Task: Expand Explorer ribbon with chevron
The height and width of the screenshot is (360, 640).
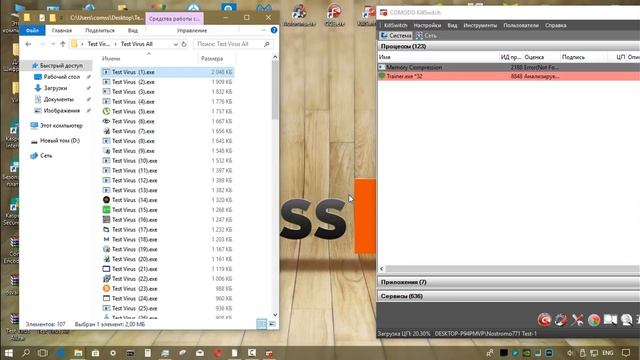Action: click(263, 30)
